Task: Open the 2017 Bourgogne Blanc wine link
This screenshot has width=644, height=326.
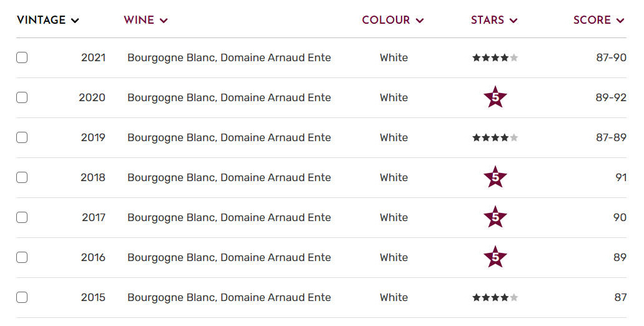Action: (229, 217)
